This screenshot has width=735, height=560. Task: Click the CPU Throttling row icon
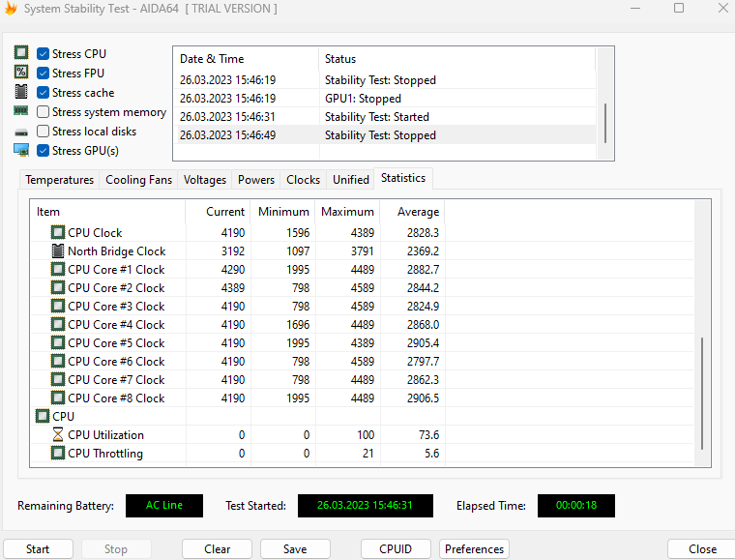(58, 454)
